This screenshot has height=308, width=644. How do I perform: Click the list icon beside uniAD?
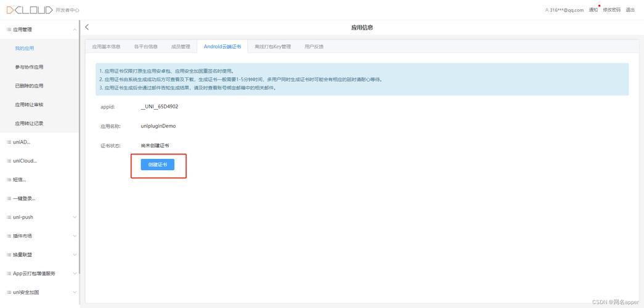tap(9, 142)
